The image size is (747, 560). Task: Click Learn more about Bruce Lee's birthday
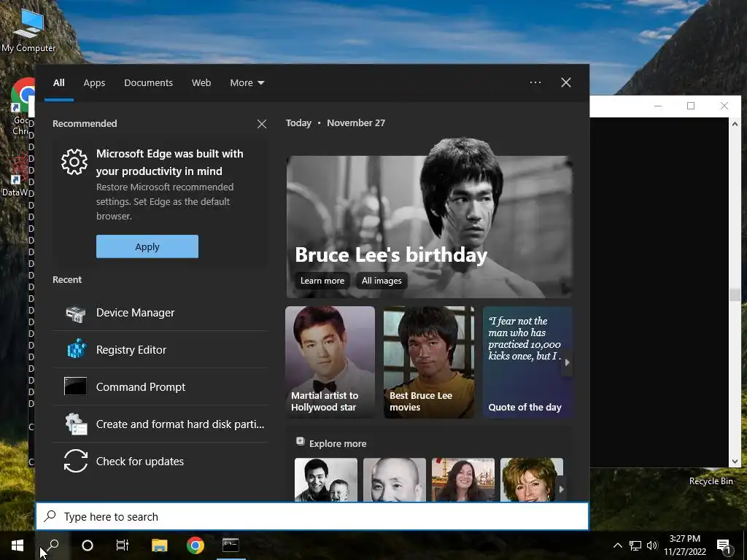tap(322, 281)
